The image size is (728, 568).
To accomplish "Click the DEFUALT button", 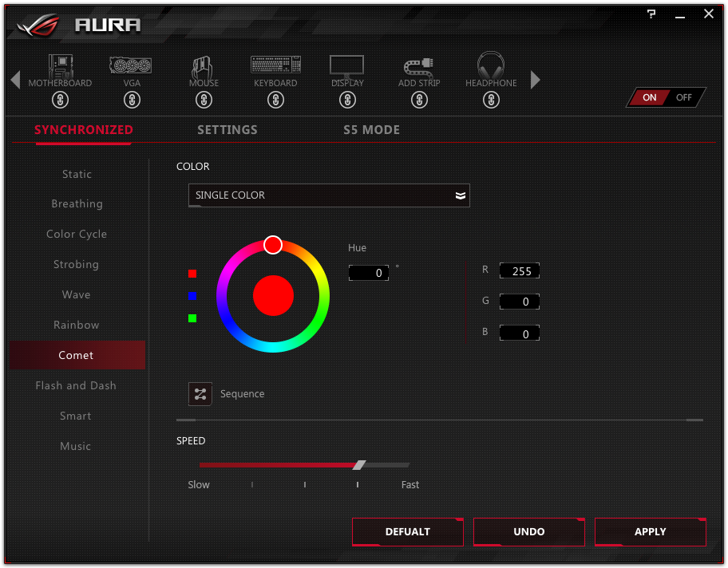I will (x=408, y=532).
